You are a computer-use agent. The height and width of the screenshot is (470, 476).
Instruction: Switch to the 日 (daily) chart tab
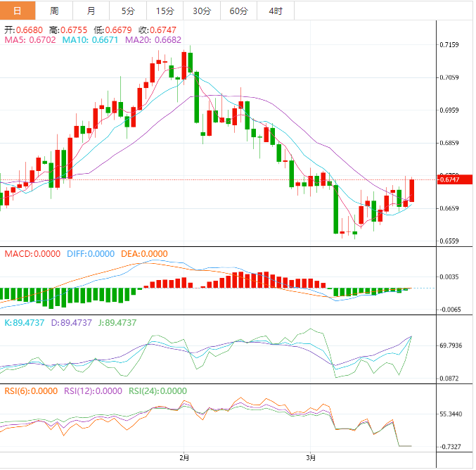[18, 11]
